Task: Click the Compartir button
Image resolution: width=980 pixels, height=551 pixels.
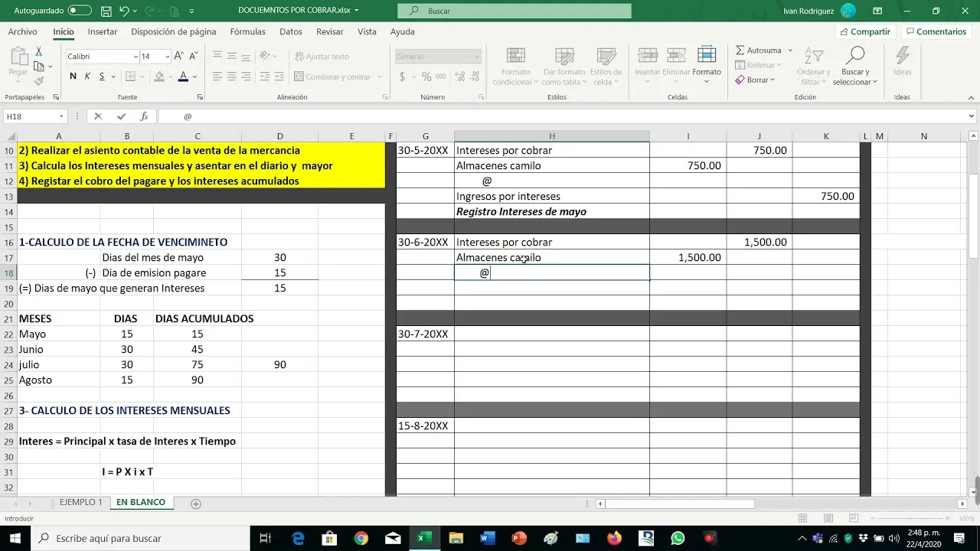Action: (864, 31)
